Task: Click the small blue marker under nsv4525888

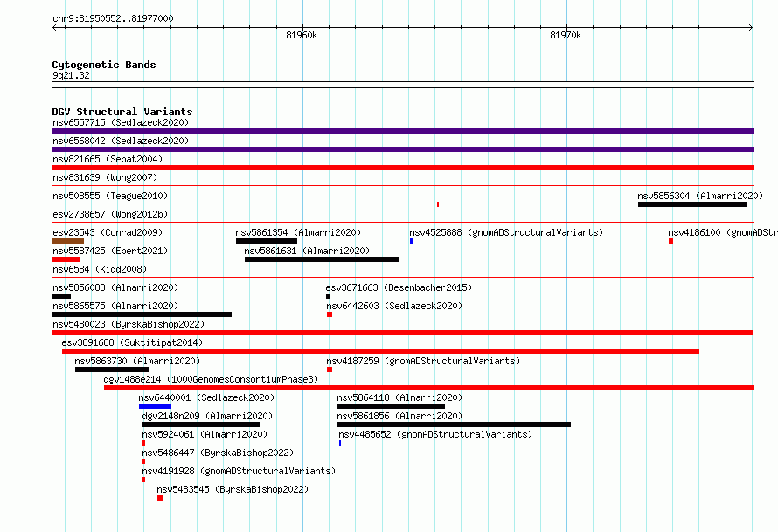Action: (412, 241)
